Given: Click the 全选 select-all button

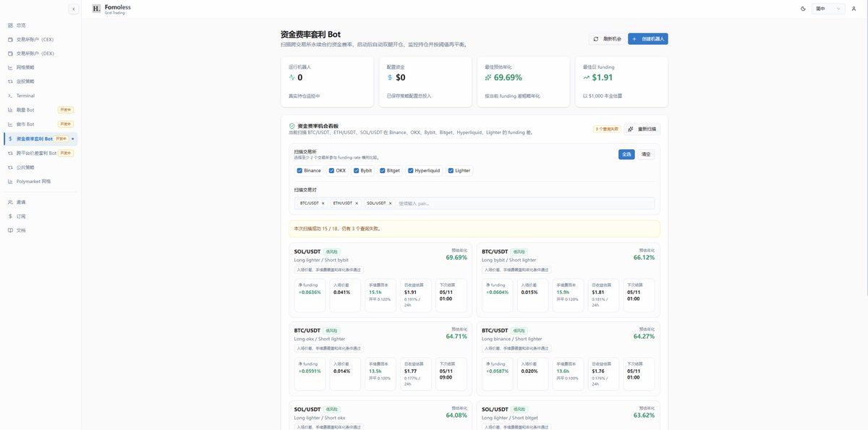Looking at the screenshot, I should (626, 154).
